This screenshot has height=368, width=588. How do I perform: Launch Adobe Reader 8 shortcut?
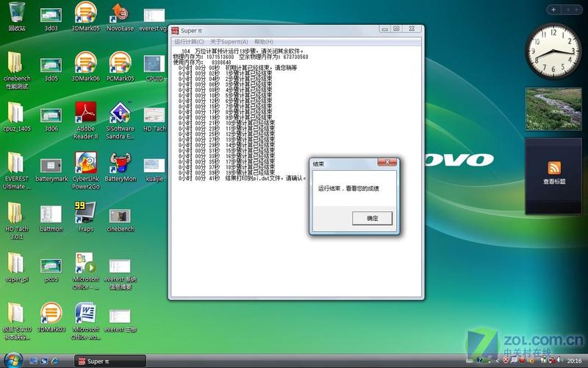85,121
